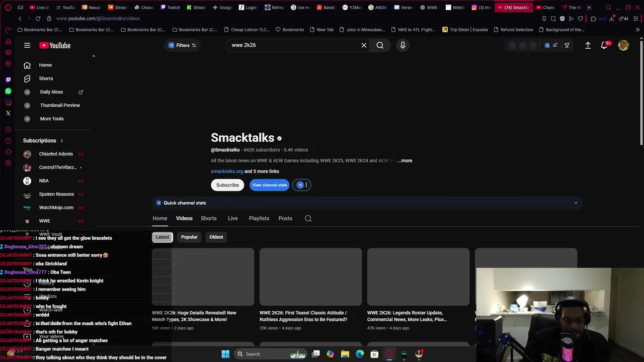
Task: Switch to the Login browser tab
Action: coord(248,8)
